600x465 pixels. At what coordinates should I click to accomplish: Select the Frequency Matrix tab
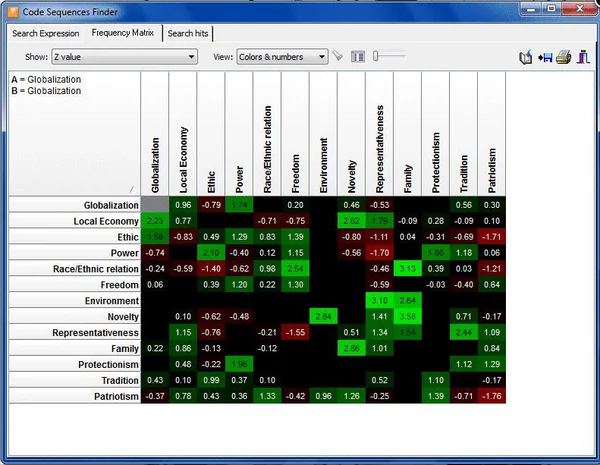122,33
